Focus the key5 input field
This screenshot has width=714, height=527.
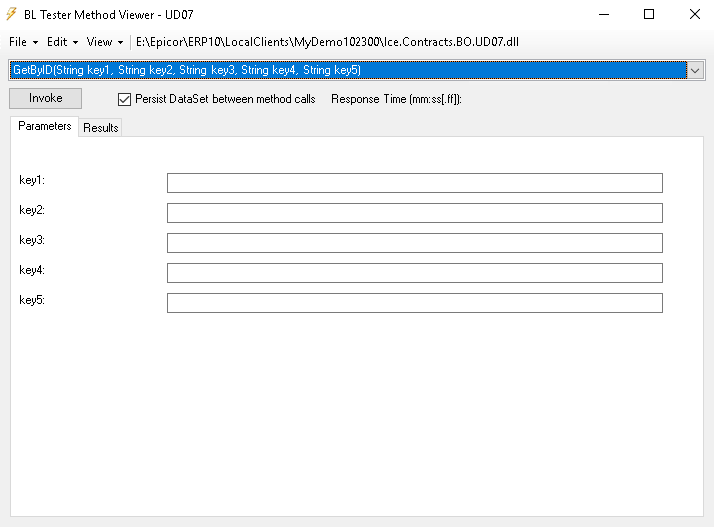coord(415,303)
